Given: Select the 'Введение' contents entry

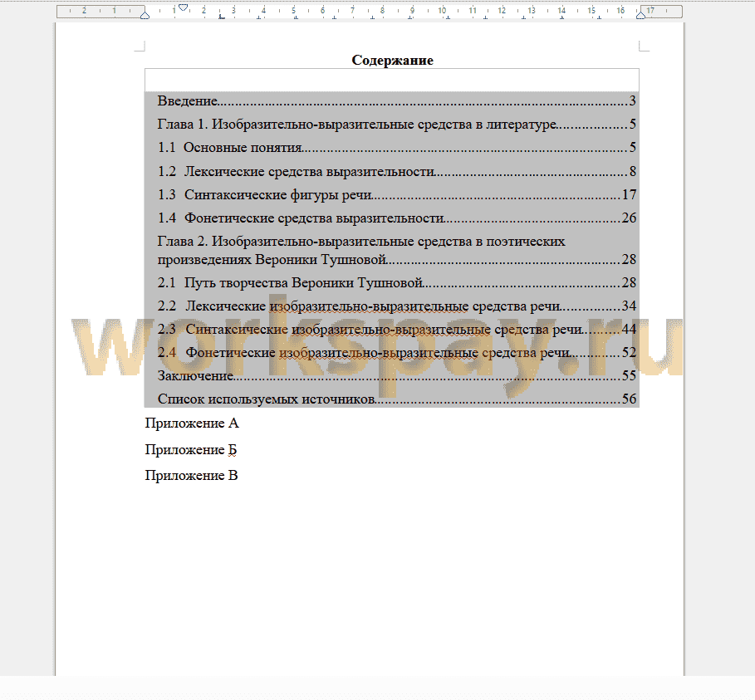Looking at the screenshot, I should click(x=397, y=100).
